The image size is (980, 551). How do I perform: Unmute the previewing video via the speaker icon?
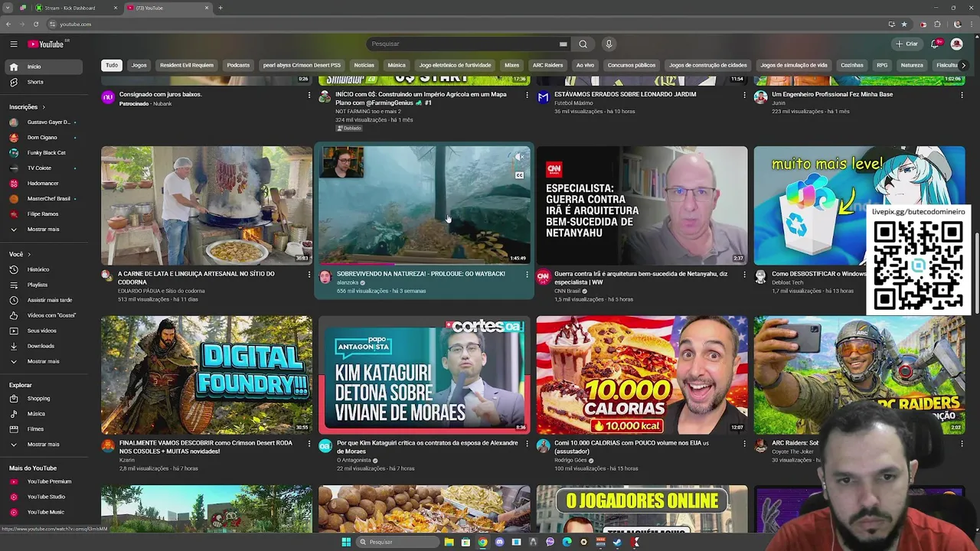pos(519,157)
